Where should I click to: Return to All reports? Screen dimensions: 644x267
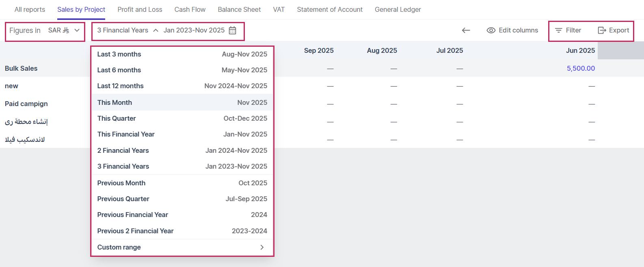pos(30,9)
